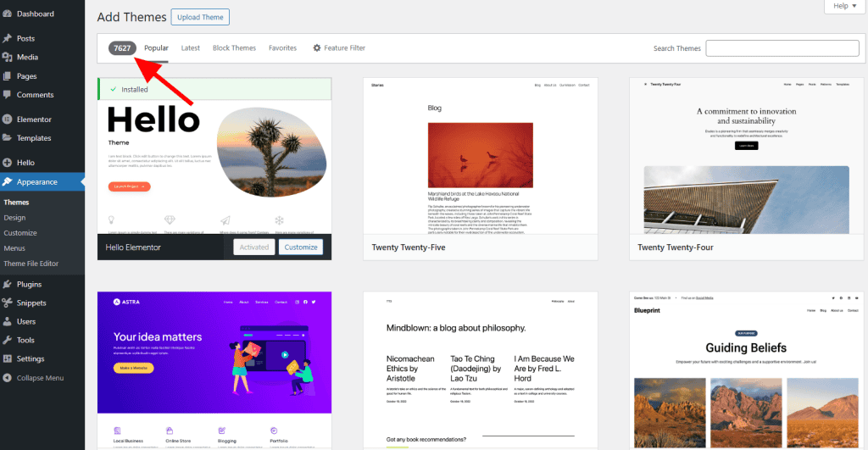Click the Customize button on Hello Elementor
868x450 pixels.
[x=301, y=247]
